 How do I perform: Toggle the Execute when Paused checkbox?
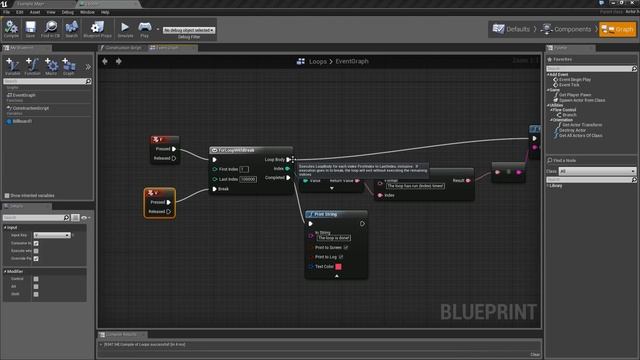[x=36, y=251]
